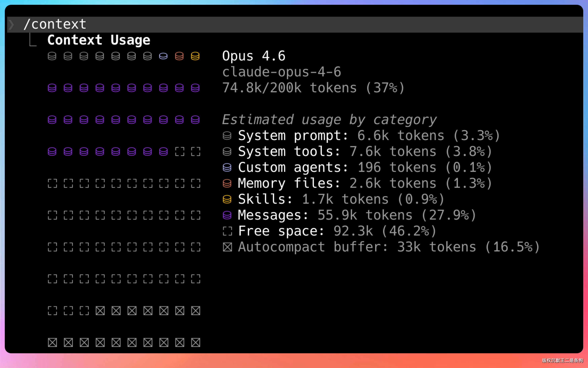Image resolution: width=588 pixels, height=368 pixels.
Task: Click the Estimated usage by category heading
Action: tap(329, 120)
